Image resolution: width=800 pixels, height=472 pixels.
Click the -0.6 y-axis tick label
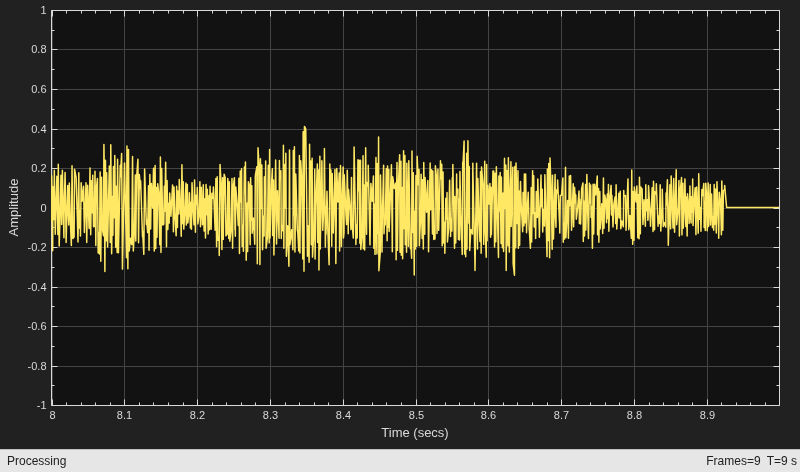pos(37,327)
